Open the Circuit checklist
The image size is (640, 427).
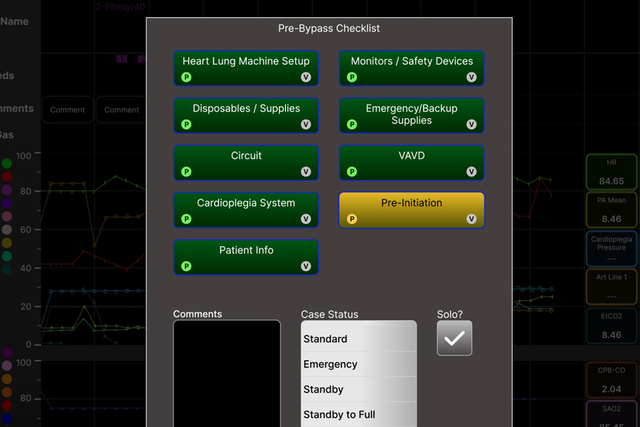click(x=246, y=163)
